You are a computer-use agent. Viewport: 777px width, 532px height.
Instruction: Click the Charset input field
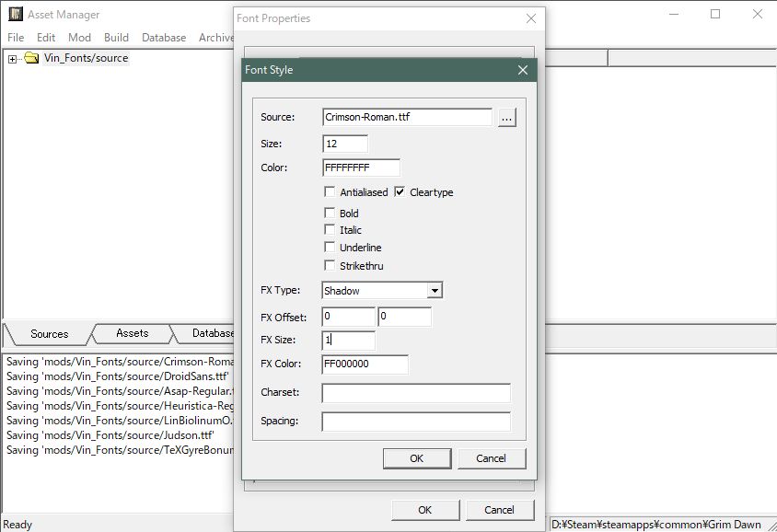click(x=415, y=393)
